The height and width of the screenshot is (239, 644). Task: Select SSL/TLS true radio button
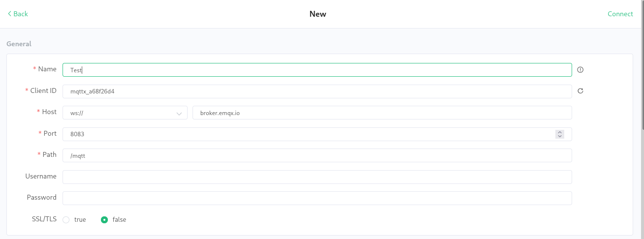[x=66, y=220]
